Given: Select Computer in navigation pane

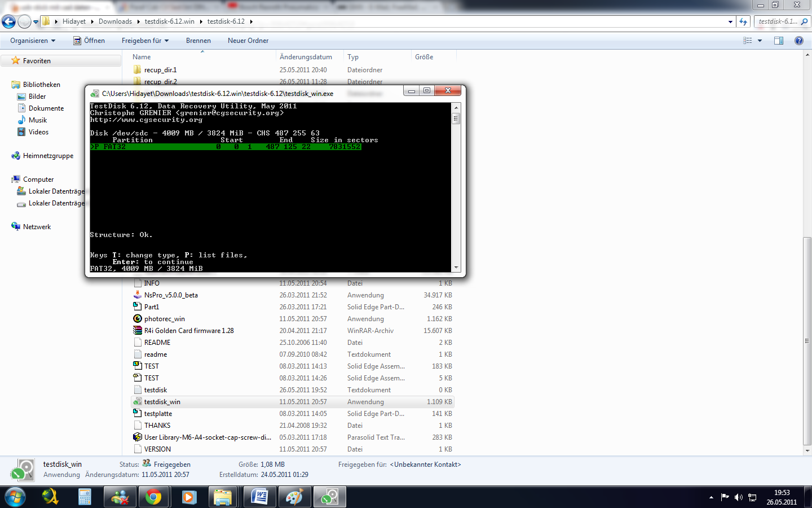Looking at the screenshot, I should [38, 179].
